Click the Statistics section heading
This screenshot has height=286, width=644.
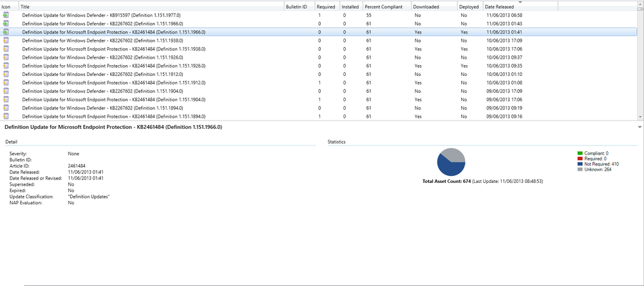[x=336, y=142]
